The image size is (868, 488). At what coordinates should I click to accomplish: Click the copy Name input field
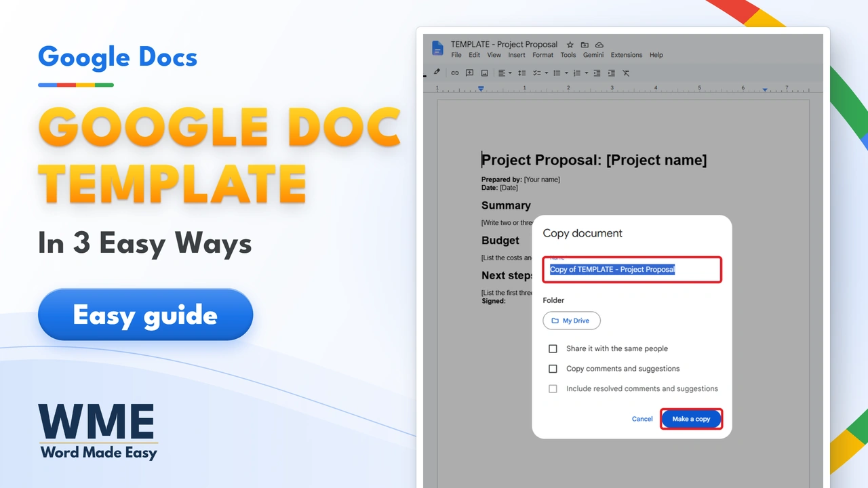click(632, 269)
